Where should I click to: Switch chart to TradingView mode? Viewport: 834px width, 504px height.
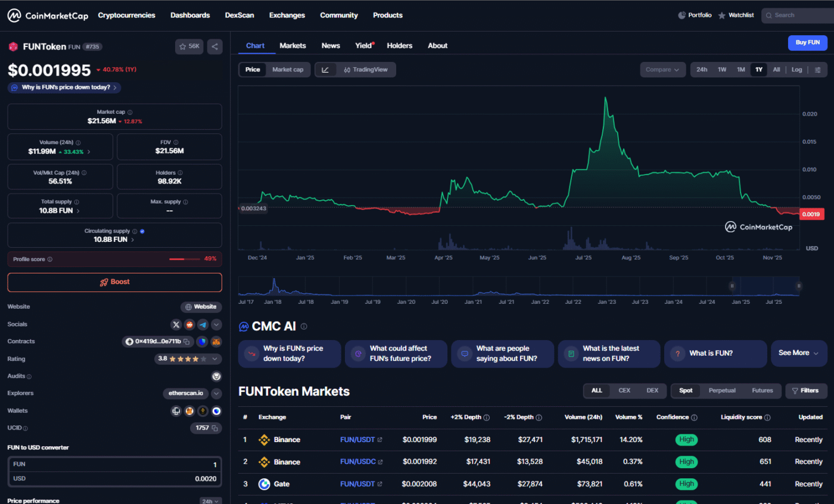click(366, 70)
